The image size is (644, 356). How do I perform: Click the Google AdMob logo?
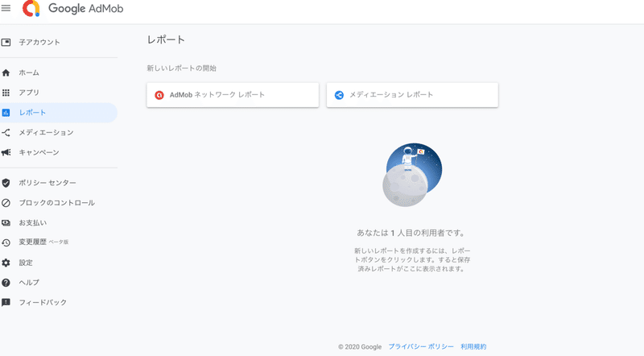(x=72, y=8)
